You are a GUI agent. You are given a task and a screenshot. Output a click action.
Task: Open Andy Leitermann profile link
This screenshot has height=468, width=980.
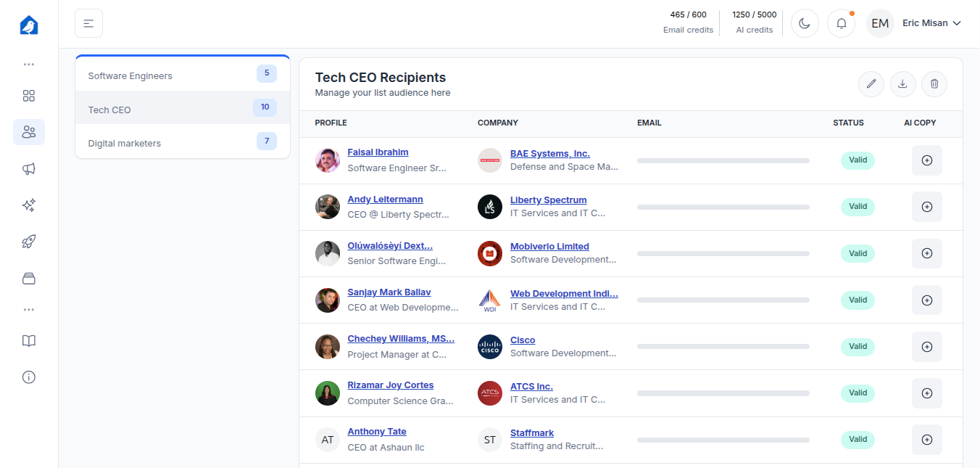point(385,200)
